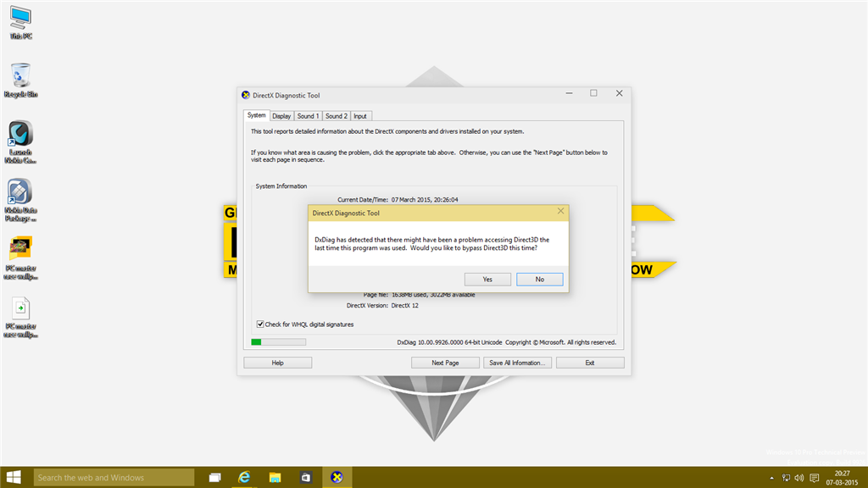Viewport: 868px width, 488px height.
Task: Close the main DirectX Diagnostic Tool window
Action: 619,93
